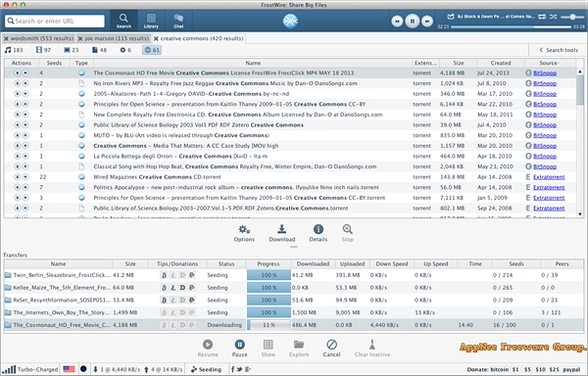This screenshot has width=588, height=376.
Task: Click the FrostWire snowflake logo
Action: [x=290, y=21]
